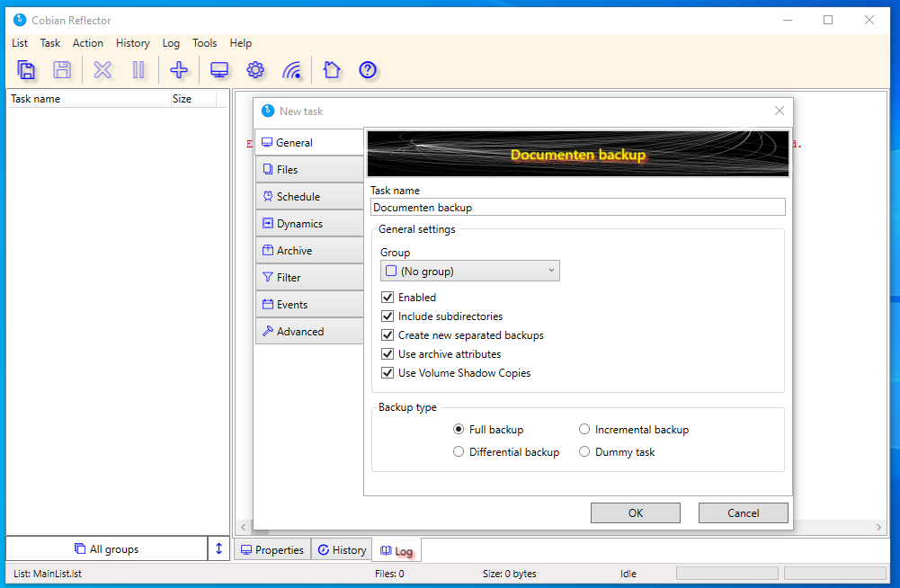Image resolution: width=900 pixels, height=588 pixels.
Task: Open the All groups selector
Action: (x=107, y=549)
